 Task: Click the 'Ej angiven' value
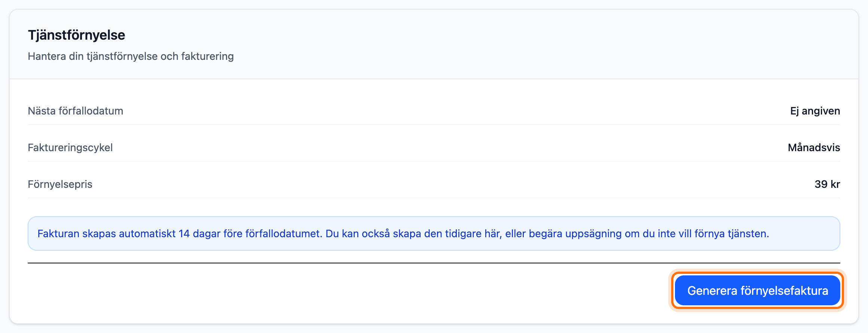pyautogui.click(x=815, y=111)
